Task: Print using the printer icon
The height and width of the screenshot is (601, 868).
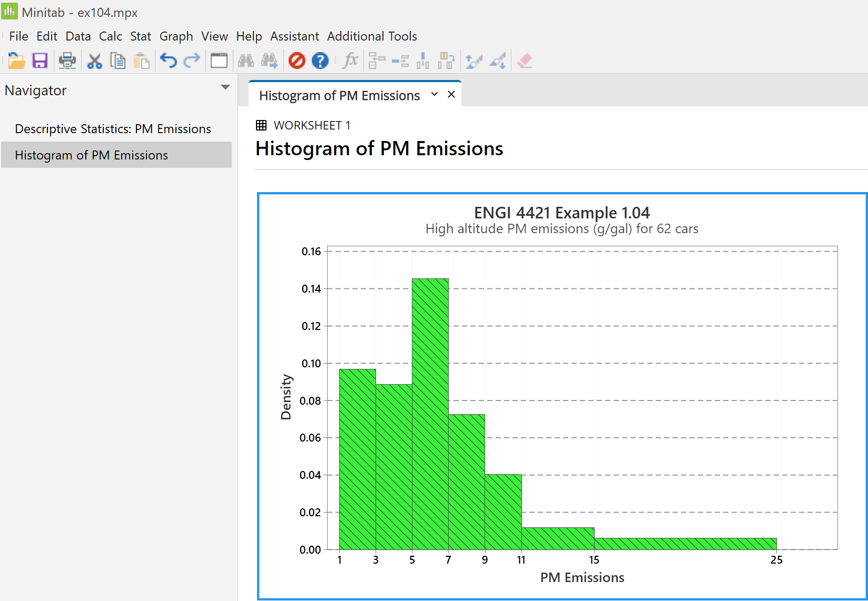Action: click(67, 61)
